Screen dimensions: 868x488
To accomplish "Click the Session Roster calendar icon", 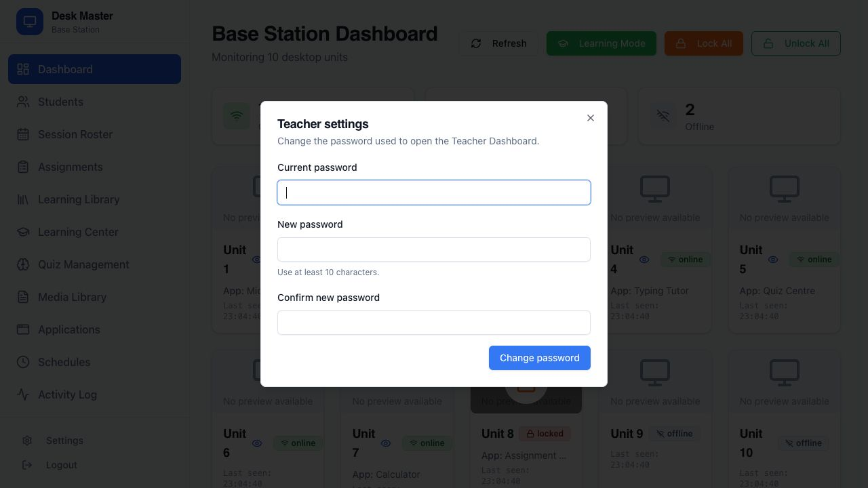I will (x=23, y=134).
